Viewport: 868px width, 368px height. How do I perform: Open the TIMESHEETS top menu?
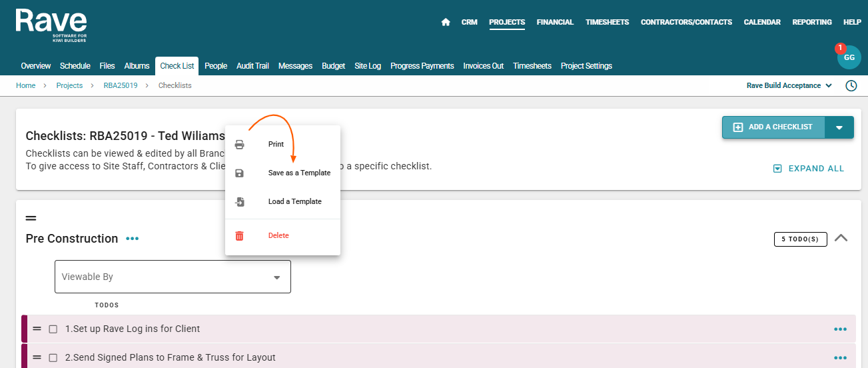pyautogui.click(x=607, y=22)
